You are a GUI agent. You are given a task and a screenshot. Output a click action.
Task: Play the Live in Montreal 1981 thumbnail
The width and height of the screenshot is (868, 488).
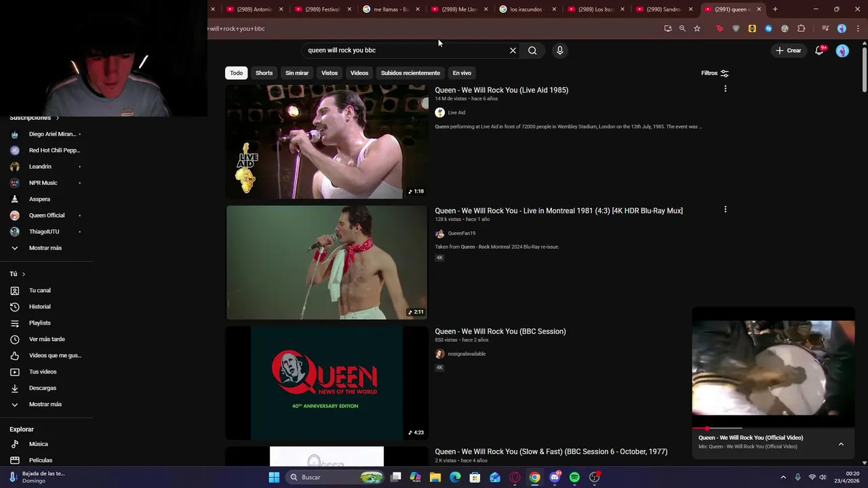pyautogui.click(x=327, y=262)
